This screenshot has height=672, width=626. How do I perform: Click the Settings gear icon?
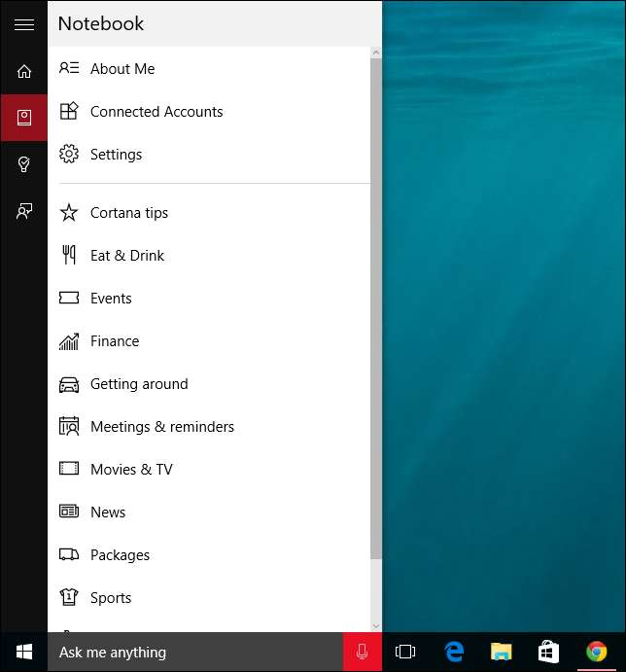69,154
